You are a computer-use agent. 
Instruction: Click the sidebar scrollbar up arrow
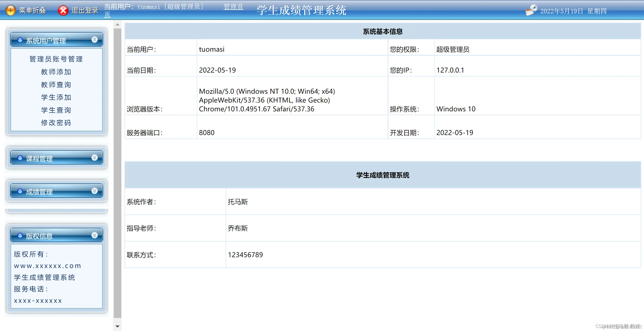coord(117,24)
